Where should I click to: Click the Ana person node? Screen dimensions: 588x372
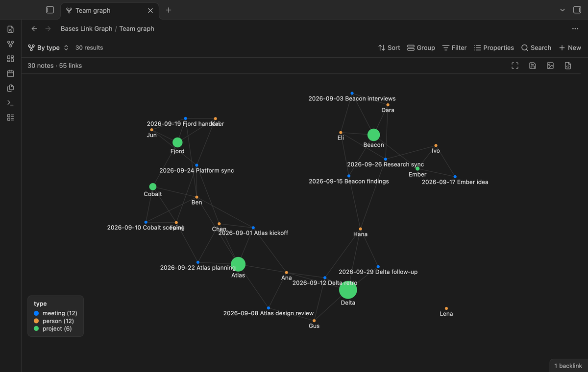[287, 273]
